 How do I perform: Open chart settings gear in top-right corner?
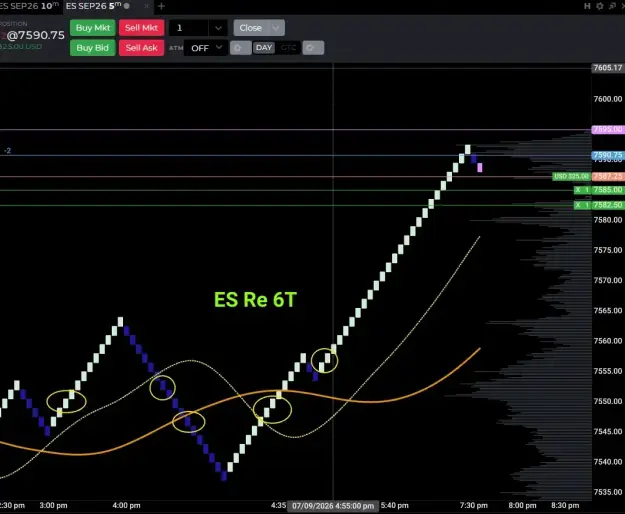(599, 6)
